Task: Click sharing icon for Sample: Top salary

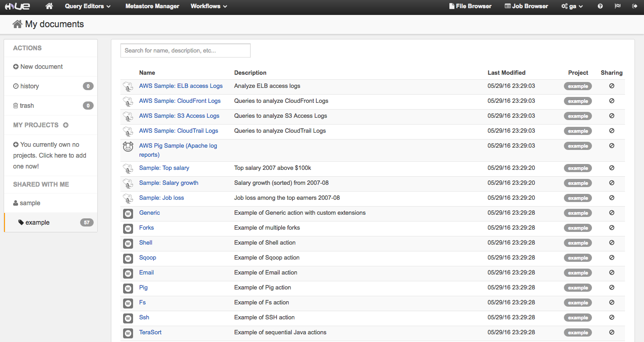Action: tap(611, 168)
